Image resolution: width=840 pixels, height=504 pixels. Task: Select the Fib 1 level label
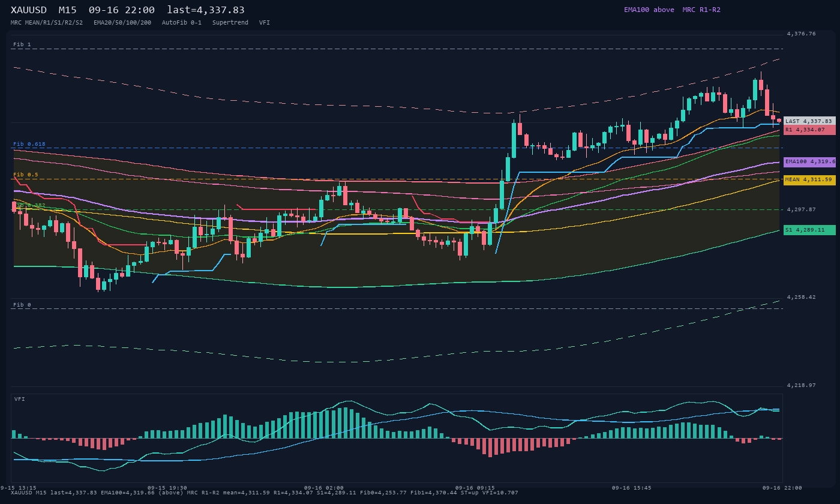[x=22, y=44]
